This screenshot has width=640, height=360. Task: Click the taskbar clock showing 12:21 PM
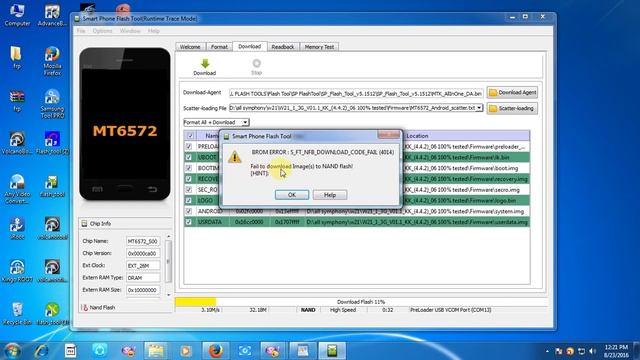pyautogui.click(x=616, y=351)
